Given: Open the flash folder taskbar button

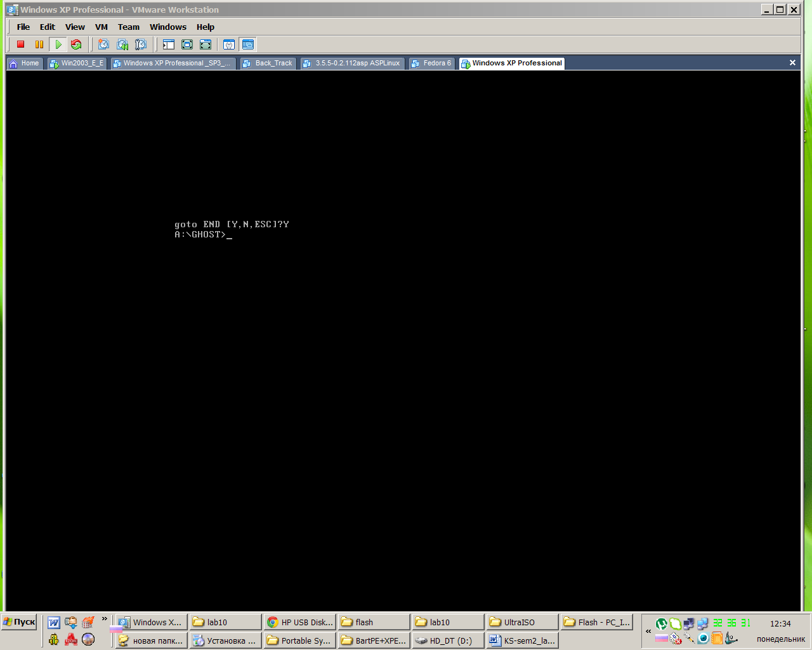Looking at the screenshot, I should [374, 622].
